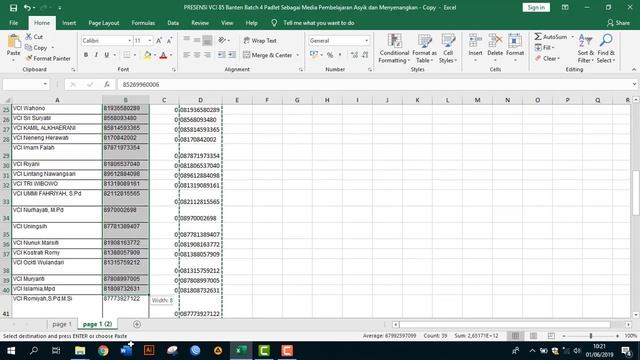Viewport: 640px width, 360px height.
Task: Click Increase Indent icon
Action: tap(232, 55)
